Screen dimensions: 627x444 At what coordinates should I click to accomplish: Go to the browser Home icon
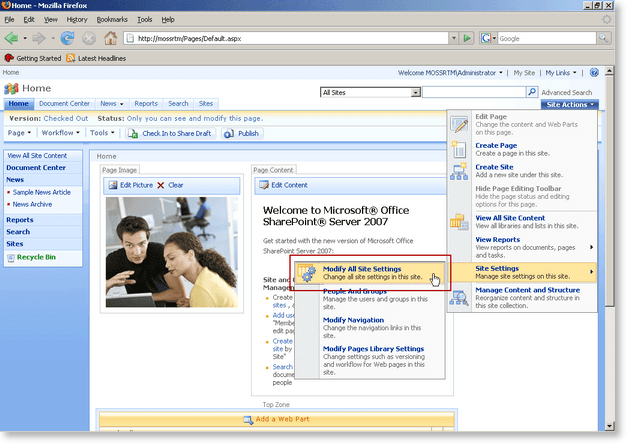pos(110,38)
